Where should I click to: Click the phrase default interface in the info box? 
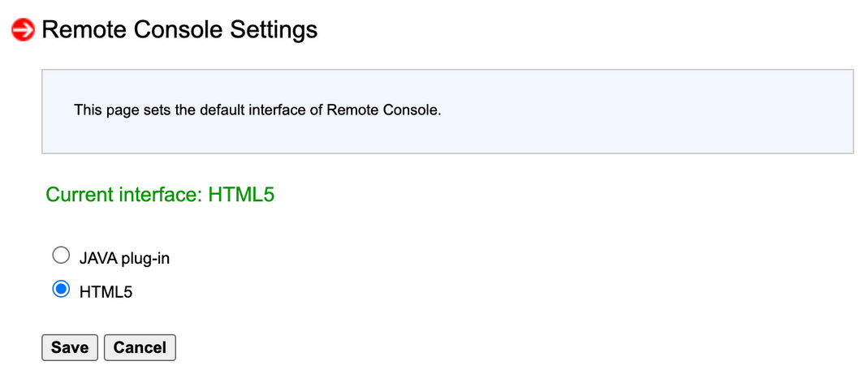tap(252, 110)
